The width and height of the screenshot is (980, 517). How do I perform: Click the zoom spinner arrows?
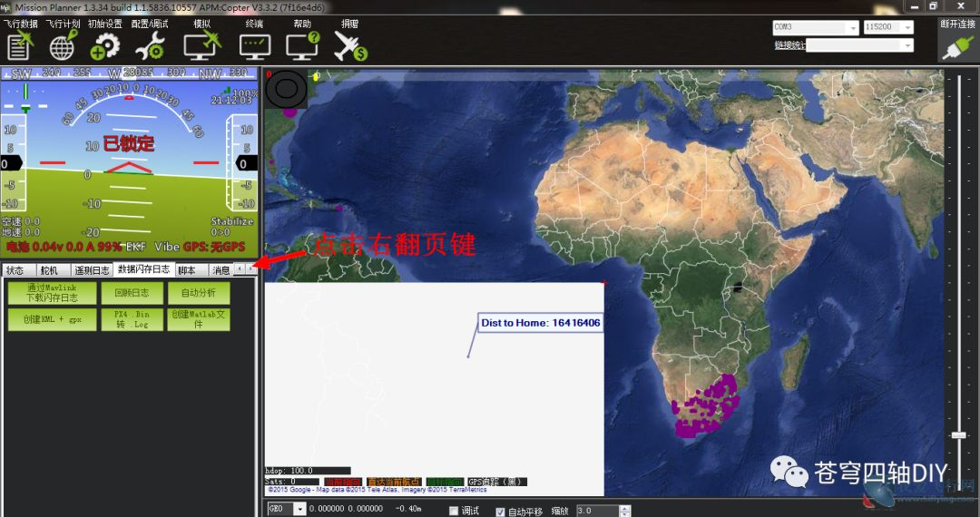(x=624, y=511)
